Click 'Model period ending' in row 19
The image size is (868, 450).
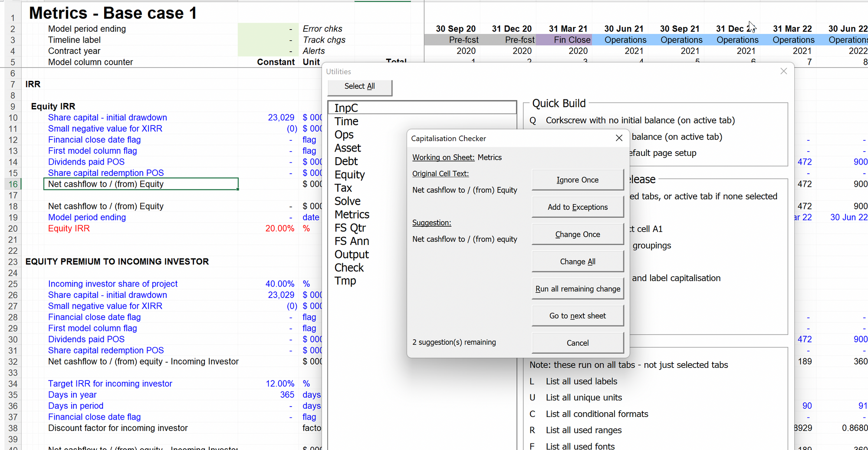tap(87, 217)
